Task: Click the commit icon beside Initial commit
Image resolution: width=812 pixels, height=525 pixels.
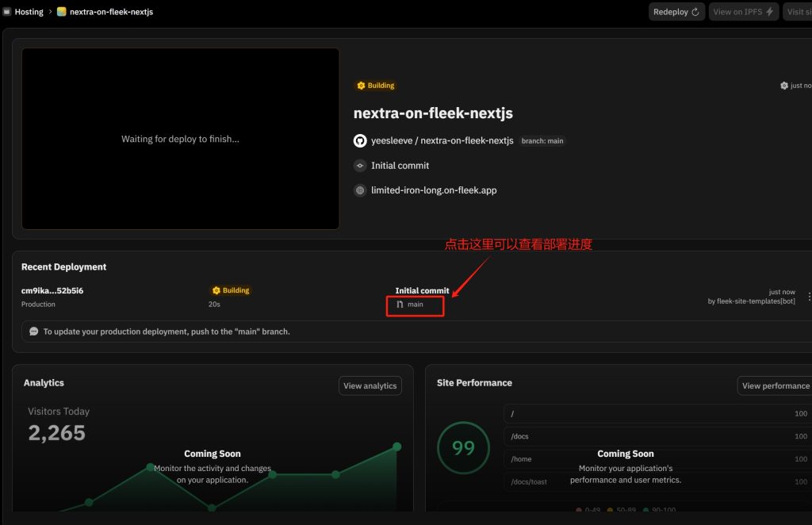Action: tap(360, 166)
